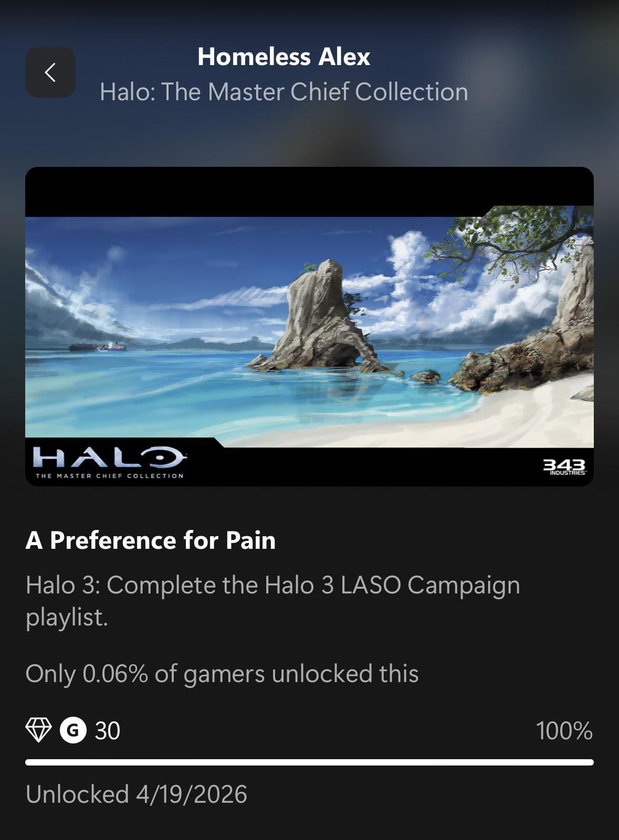The width and height of the screenshot is (619, 840).
Task: Tap the Halo logo on the artwork
Action: click(109, 458)
